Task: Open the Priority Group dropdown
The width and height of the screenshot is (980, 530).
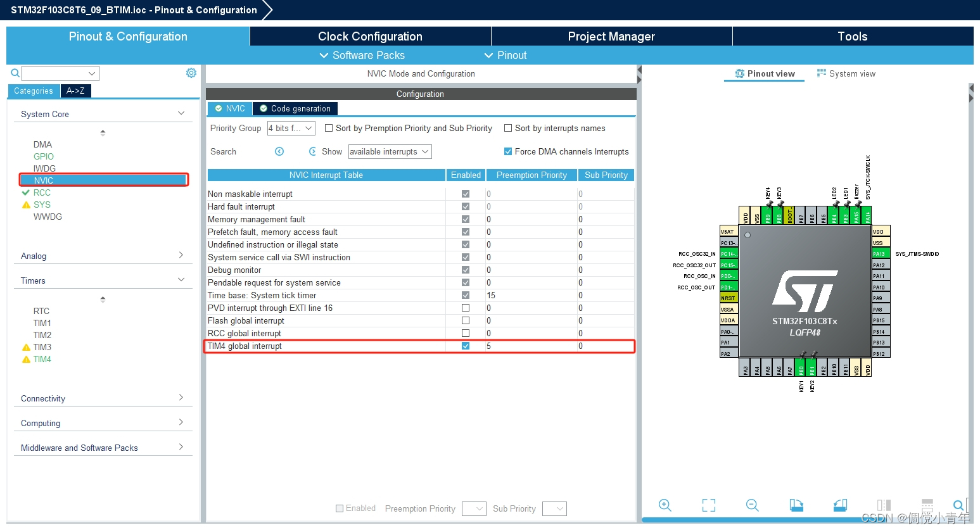Action: (291, 128)
